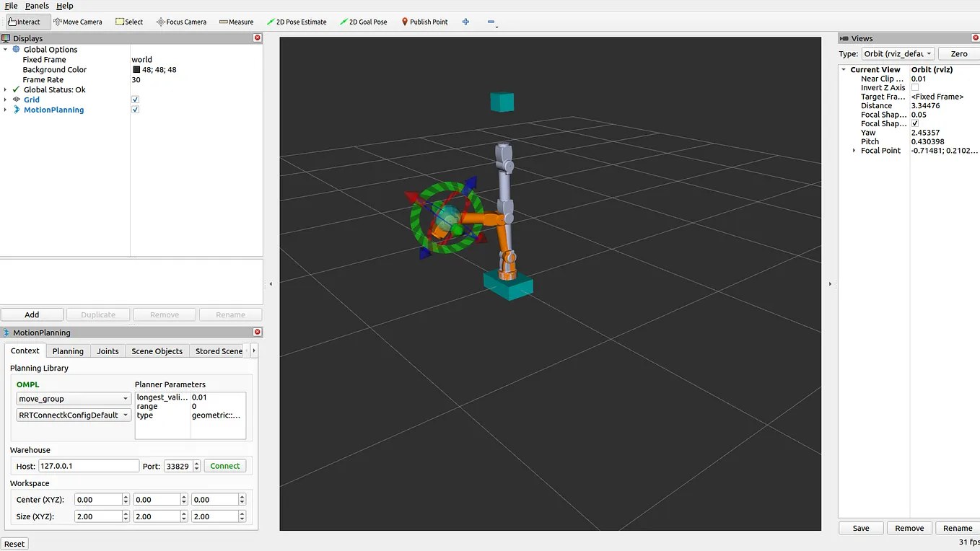The image size is (980, 551).
Task: Activate the Focus Camera tool
Action: tap(181, 22)
